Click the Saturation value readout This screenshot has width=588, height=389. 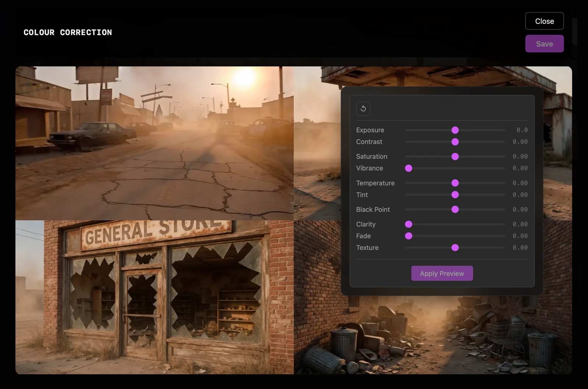(x=520, y=157)
